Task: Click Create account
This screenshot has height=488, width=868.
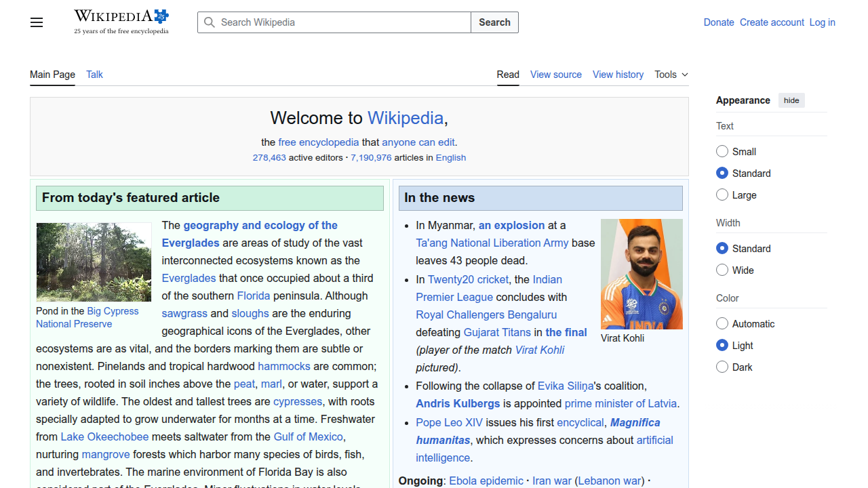Action: click(x=772, y=22)
